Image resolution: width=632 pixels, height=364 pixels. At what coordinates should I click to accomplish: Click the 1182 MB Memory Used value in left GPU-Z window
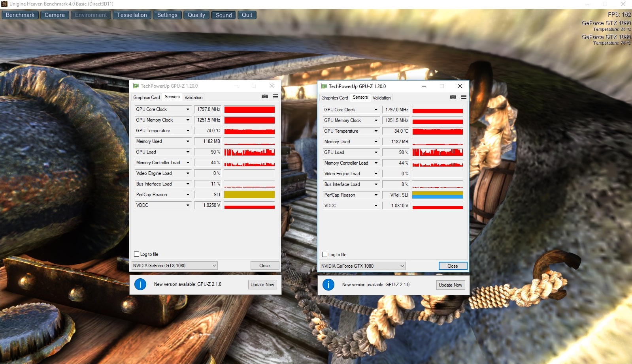[x=208, y=141]
